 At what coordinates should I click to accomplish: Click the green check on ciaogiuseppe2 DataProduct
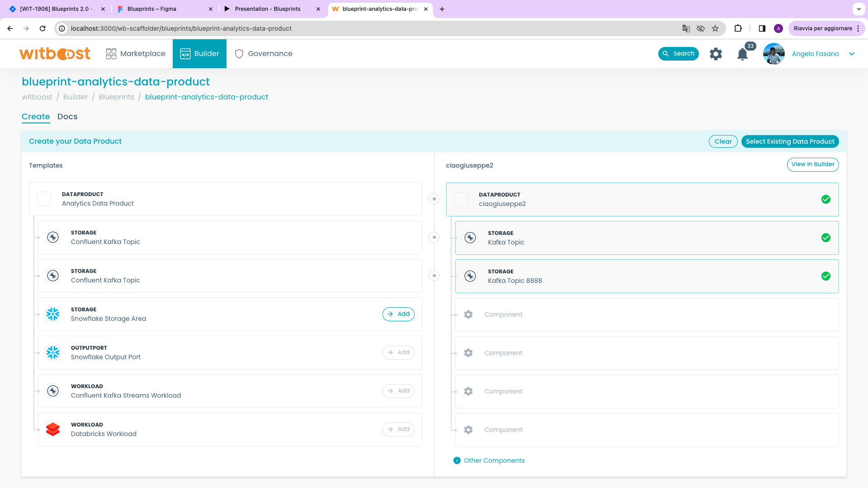tap(826, 199)
